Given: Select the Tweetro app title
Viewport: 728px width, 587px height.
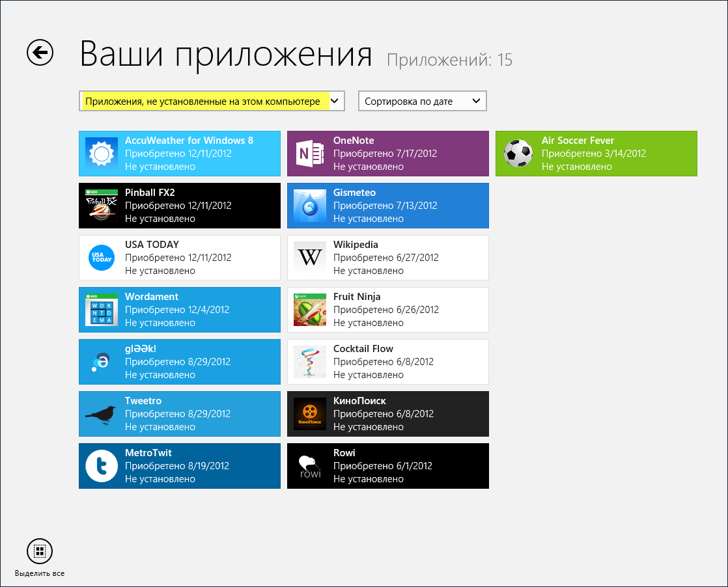Looking at the screenshot, I should pyautogui.click(x=143, y=401).
